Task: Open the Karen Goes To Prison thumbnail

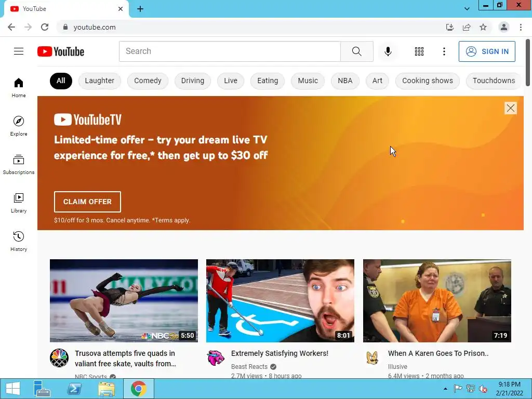Action: tap(437, 301)
